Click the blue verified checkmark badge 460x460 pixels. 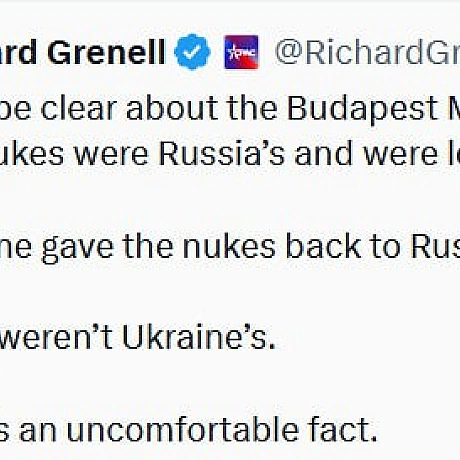click(x=192, y=52)
